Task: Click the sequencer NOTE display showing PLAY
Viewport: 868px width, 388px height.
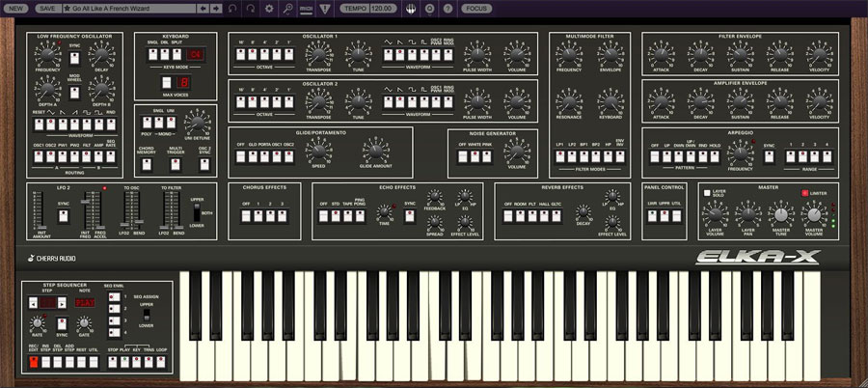Action: point(85,303)
